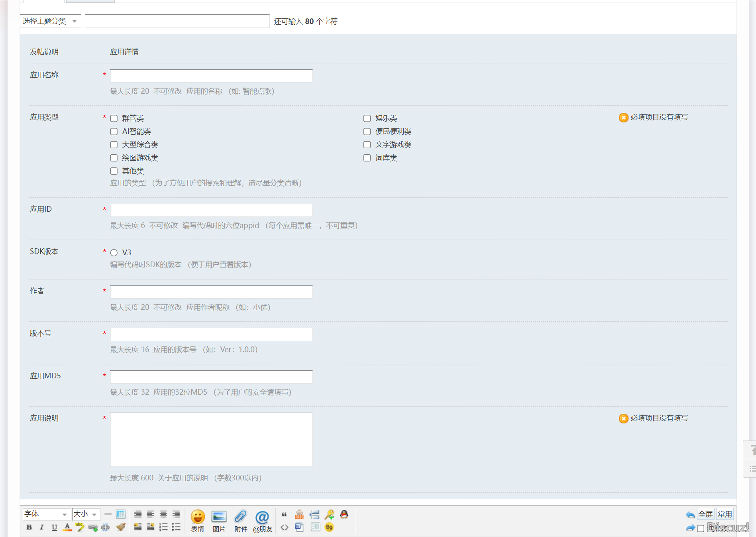Click the italic formatting icon
The image size is (756, 537).
(41, 527)
